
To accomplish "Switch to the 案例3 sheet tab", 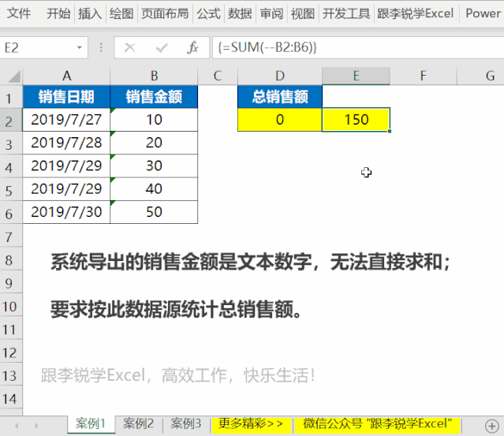I will coord(186,424).
